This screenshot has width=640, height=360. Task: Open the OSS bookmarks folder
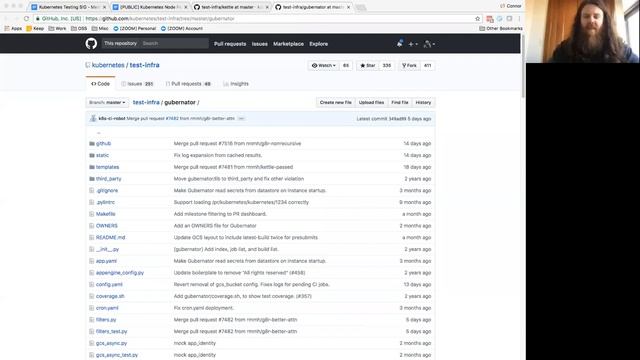[x=79, y=29]
